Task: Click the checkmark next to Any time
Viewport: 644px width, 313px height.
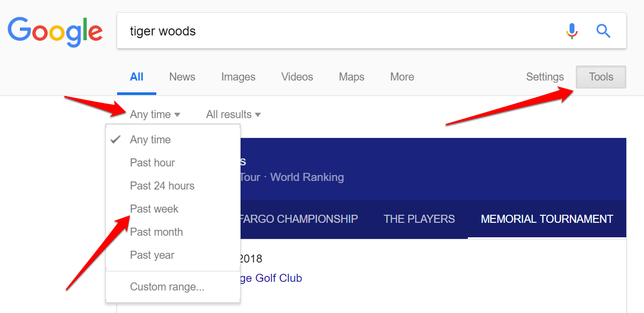Action: [115, 139]
